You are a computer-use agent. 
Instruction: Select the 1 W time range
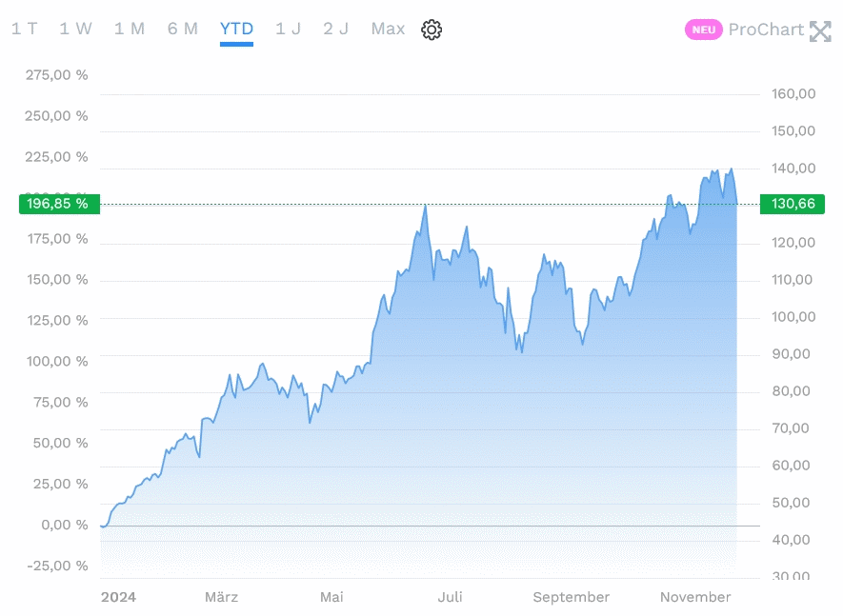click(75, 29)
